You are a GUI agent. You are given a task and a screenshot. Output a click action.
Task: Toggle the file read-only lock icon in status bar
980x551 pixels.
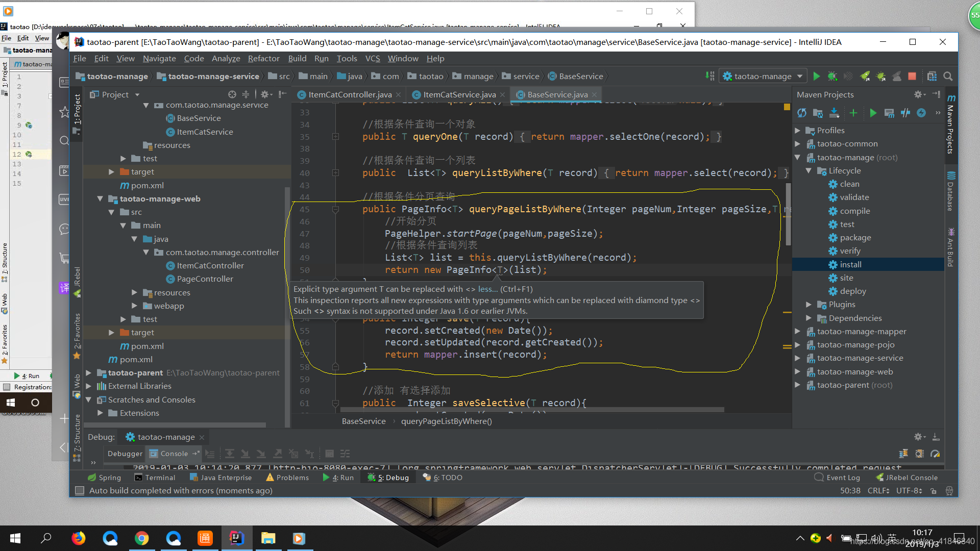tap(934, 491)
